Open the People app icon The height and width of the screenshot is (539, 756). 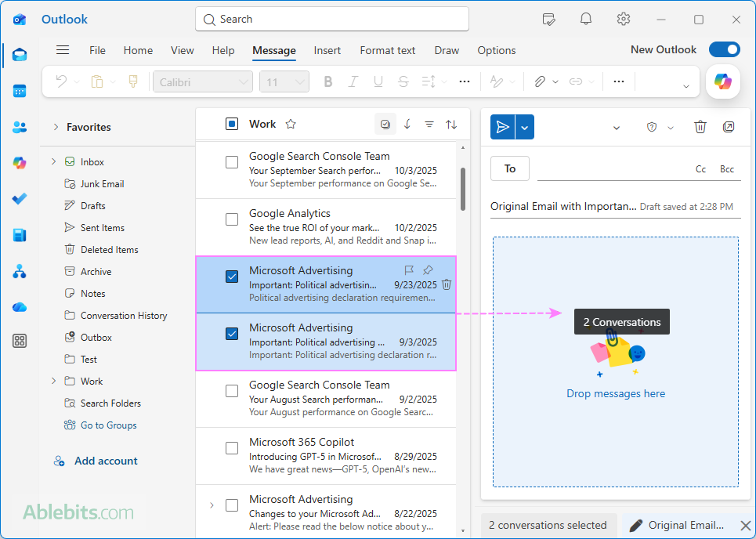tap(19, 127)
